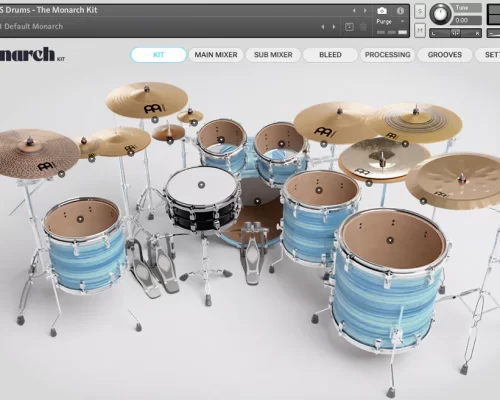Click the pan center indicator on L/R bar
Image resolution: width=500 pixels, height=400 pixels.
tap(455, 33)
